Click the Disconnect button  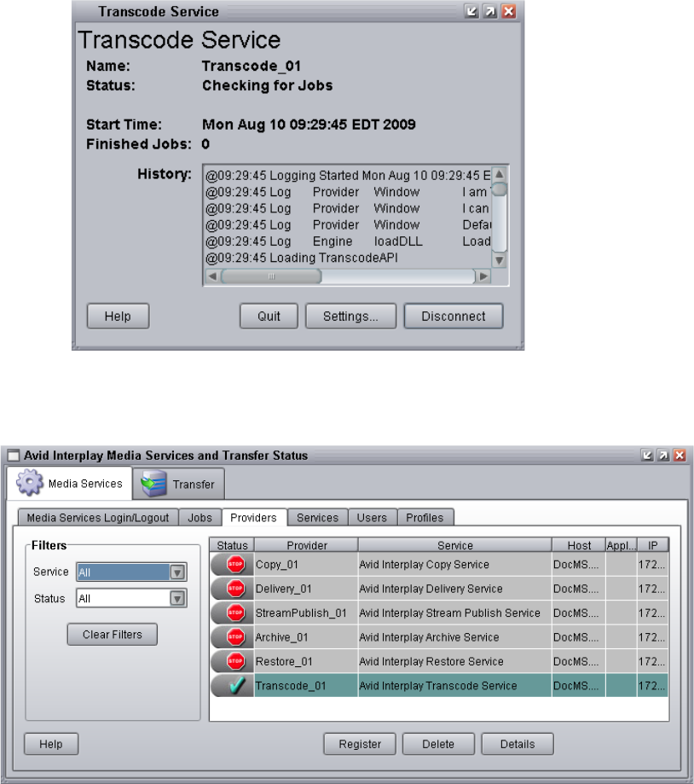coord(454,316)
